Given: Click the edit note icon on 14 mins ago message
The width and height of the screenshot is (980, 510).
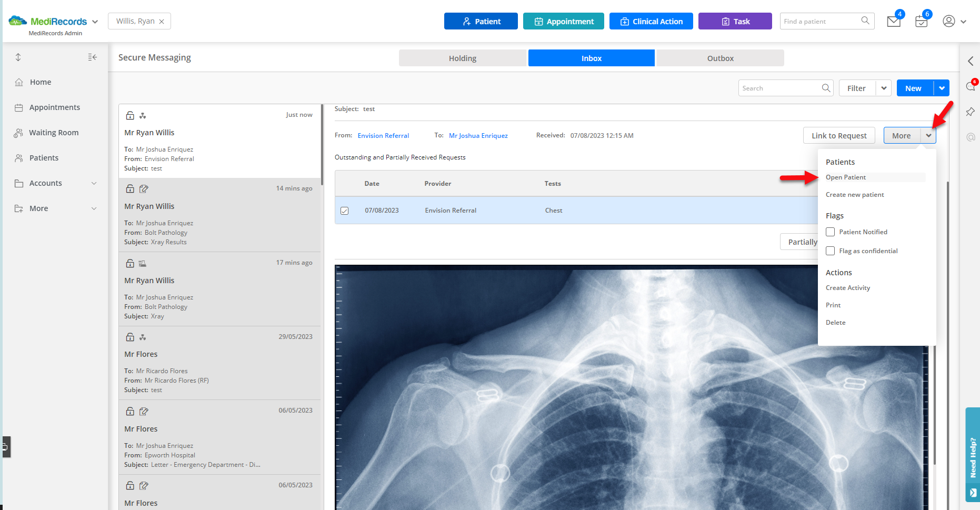Looking at the screenshot, I should 144,188.
